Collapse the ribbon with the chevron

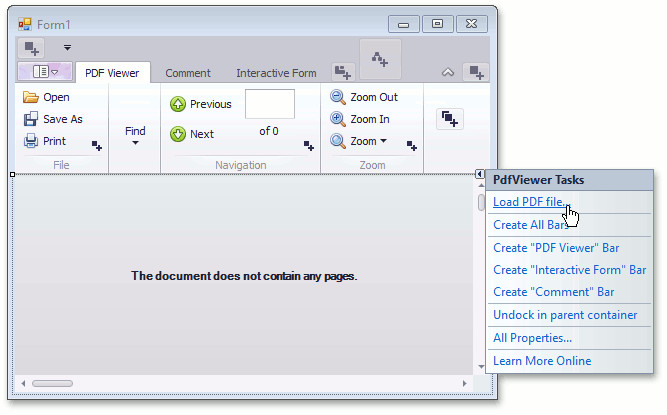point(448,72)
